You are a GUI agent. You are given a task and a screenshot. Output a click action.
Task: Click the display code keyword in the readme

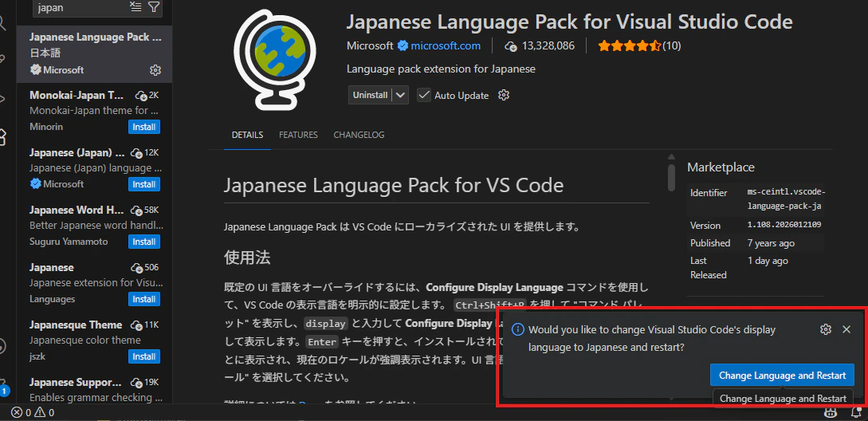(326, 324)
